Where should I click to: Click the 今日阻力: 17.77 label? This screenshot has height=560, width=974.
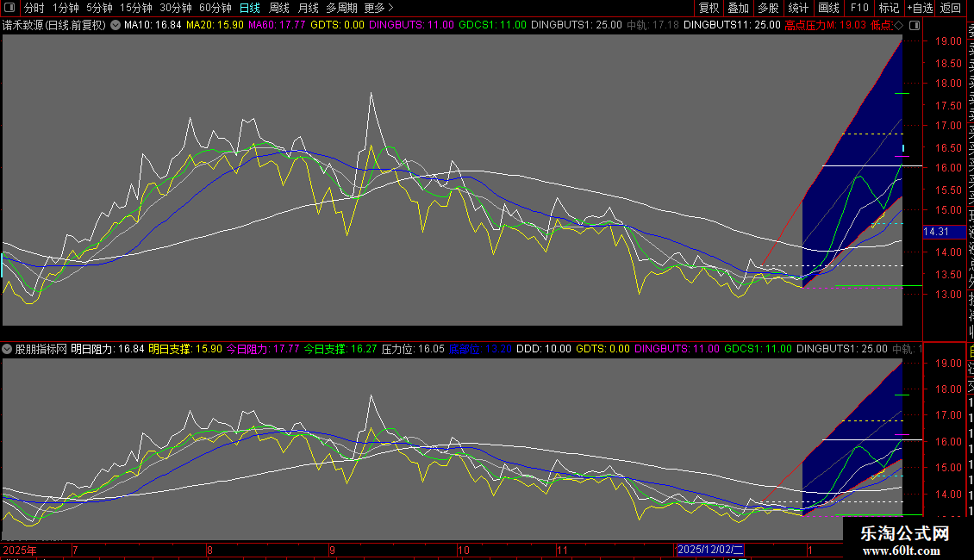point(263,349)
